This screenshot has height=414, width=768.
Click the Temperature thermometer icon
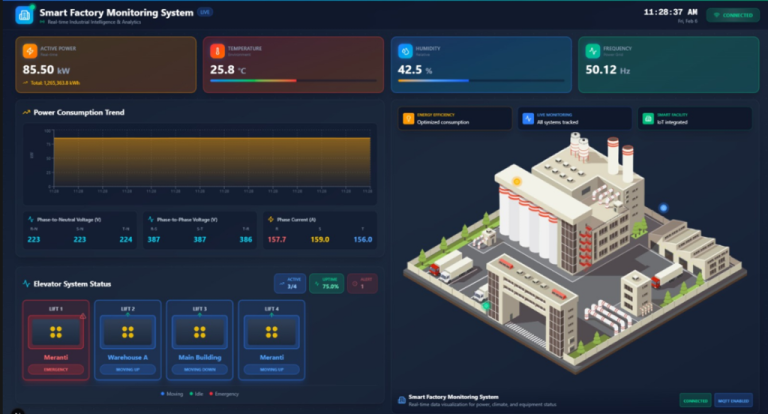click(217, 51)
